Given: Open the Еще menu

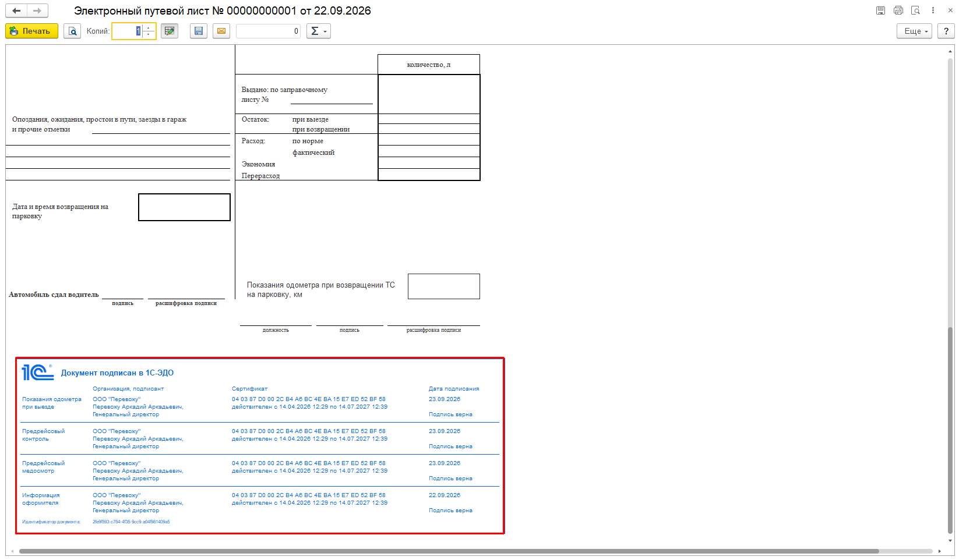Looking at the screenshot, I should [915, 31].
